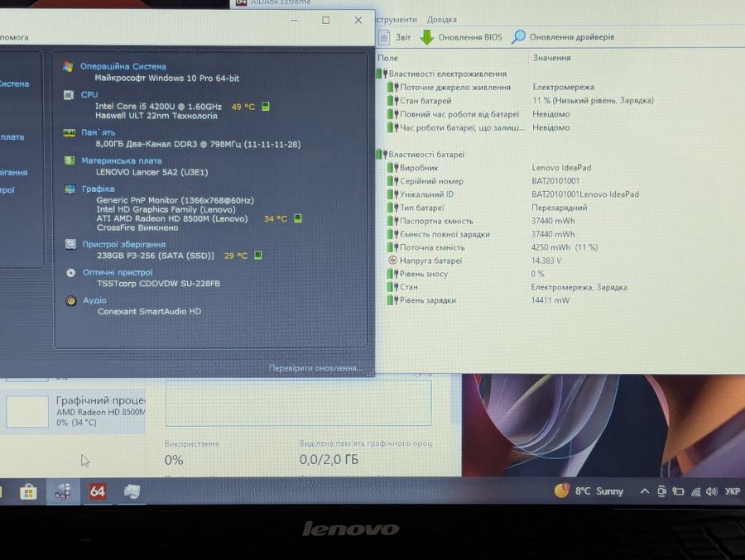Select the Повний час роботи від батареї row
This screenshot has width=745, height=560.
pyautogui.click(x=478, y=114)
